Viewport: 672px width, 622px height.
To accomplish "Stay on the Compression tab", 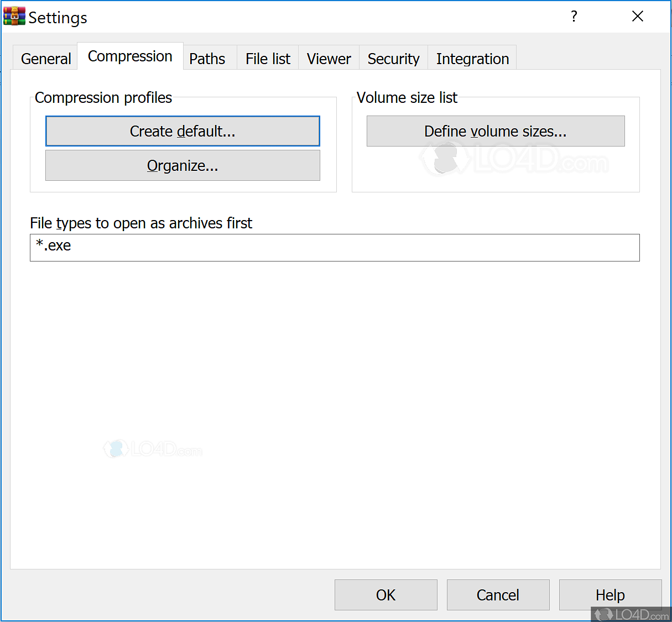I will point(130,56).
